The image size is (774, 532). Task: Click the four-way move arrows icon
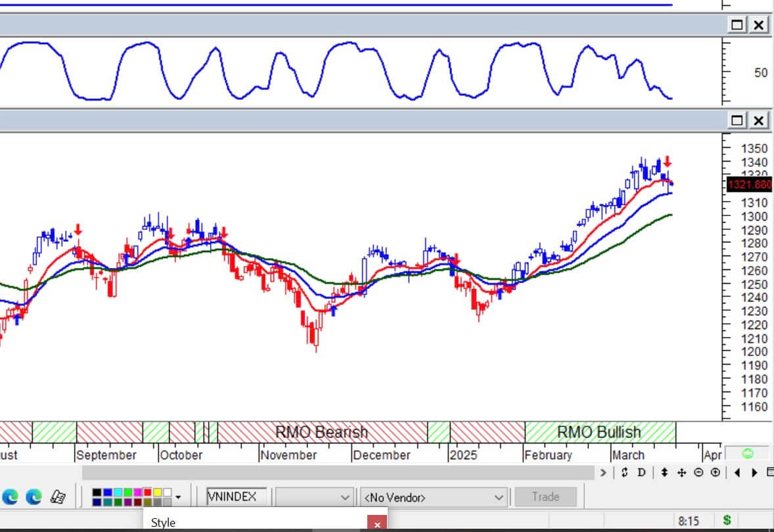tap(681, 472)
